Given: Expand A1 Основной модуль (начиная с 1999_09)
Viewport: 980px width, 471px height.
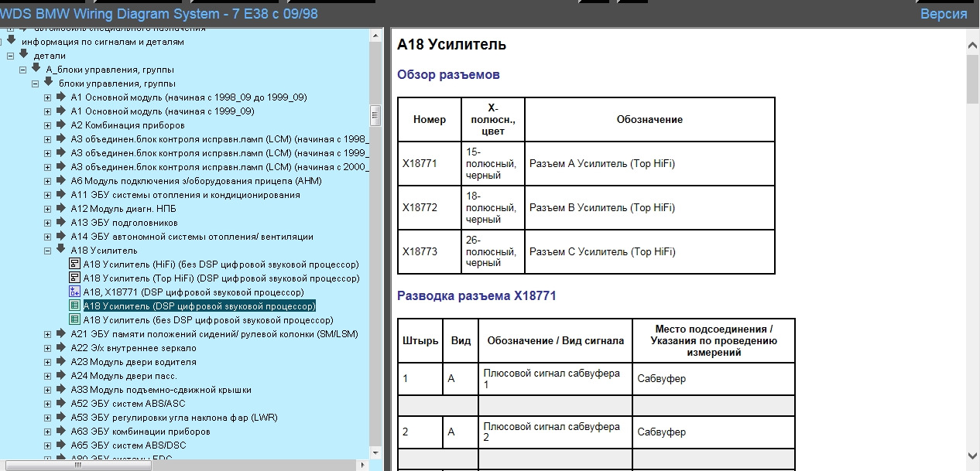Looking at the screenshot, I should point(48,111).
